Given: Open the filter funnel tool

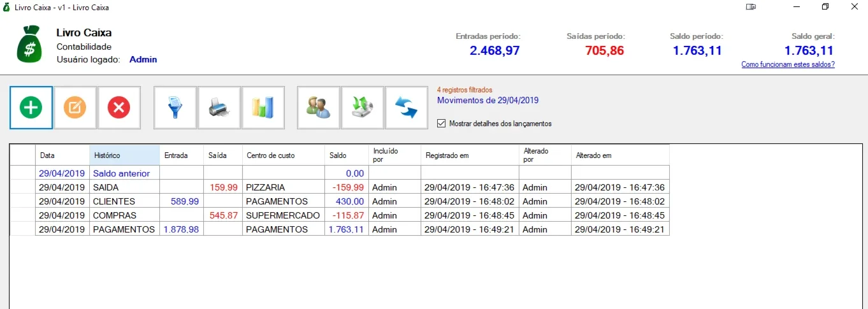Looking at the screenshot, I should (175, 108).
